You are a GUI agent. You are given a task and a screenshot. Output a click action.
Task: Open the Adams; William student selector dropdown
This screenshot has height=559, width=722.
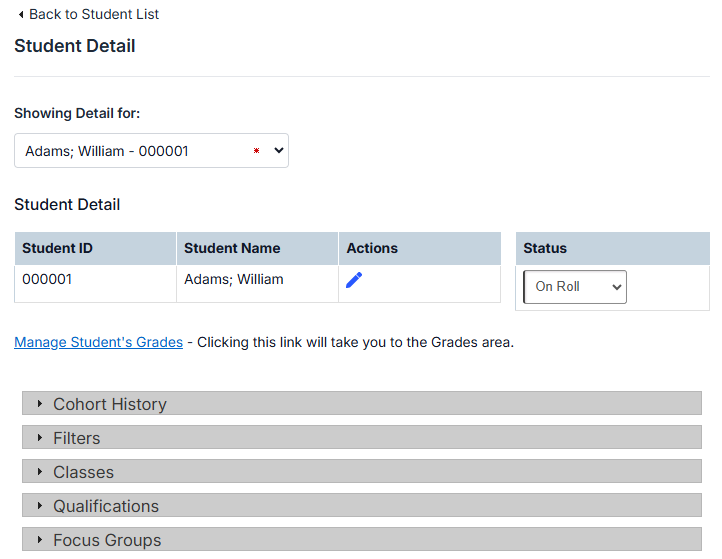[151, 151]
